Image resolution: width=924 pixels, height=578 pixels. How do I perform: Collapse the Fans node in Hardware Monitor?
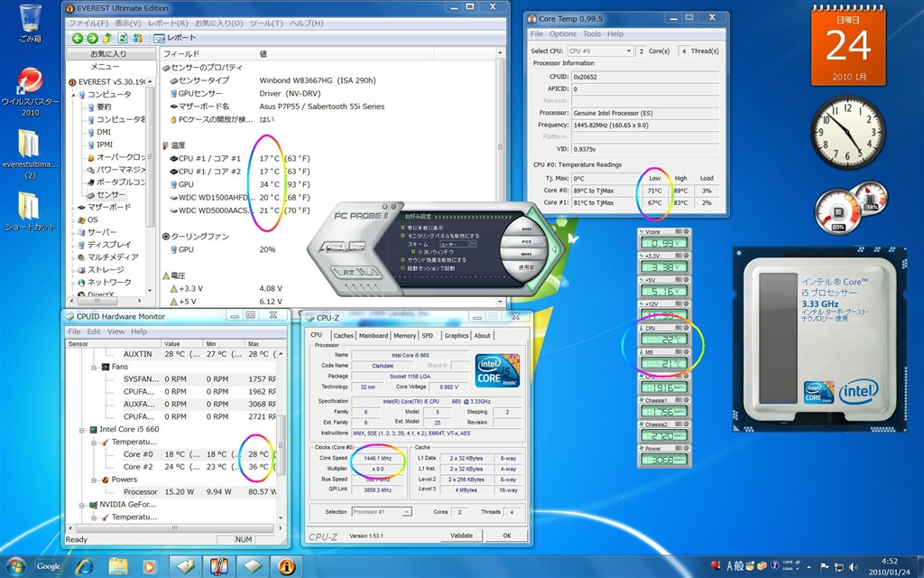coord(93,367)
